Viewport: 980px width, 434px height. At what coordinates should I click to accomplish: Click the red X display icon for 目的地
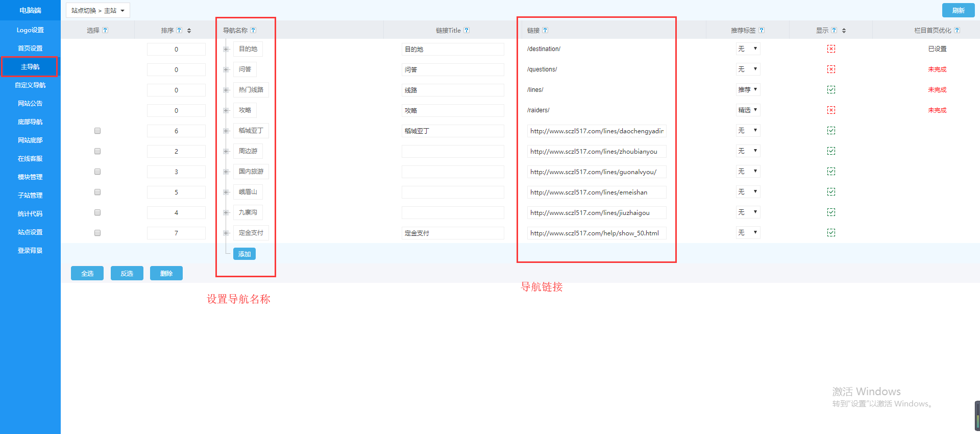[x=831, y=49]
